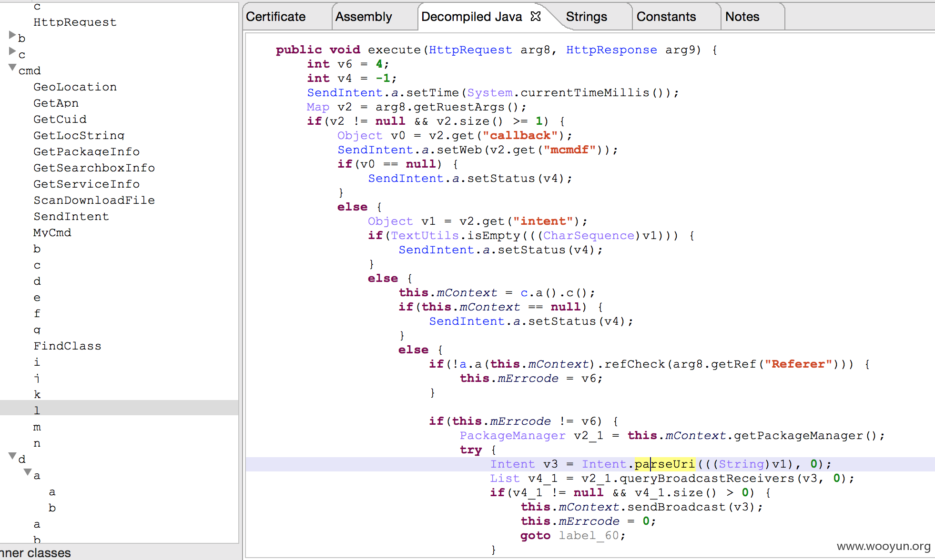Select the HttpRequest class in tree
Screen dimensions: 935x560
point(75,22)
